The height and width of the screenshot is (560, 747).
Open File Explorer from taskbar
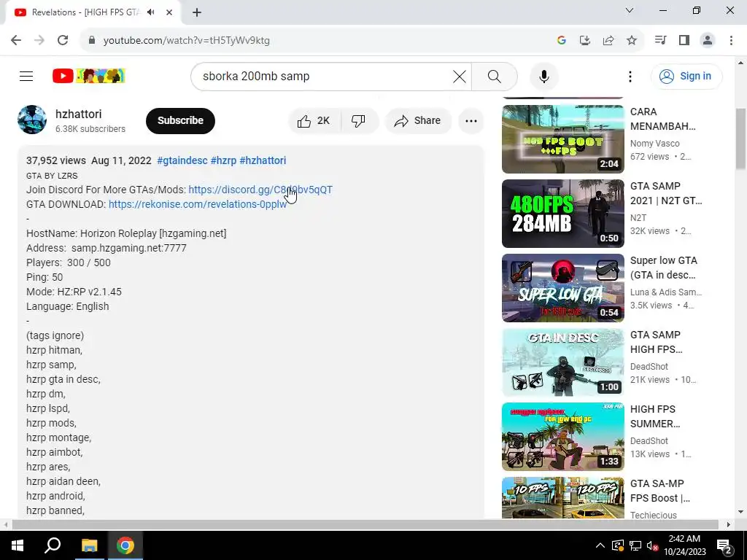(x=89, y=545)
